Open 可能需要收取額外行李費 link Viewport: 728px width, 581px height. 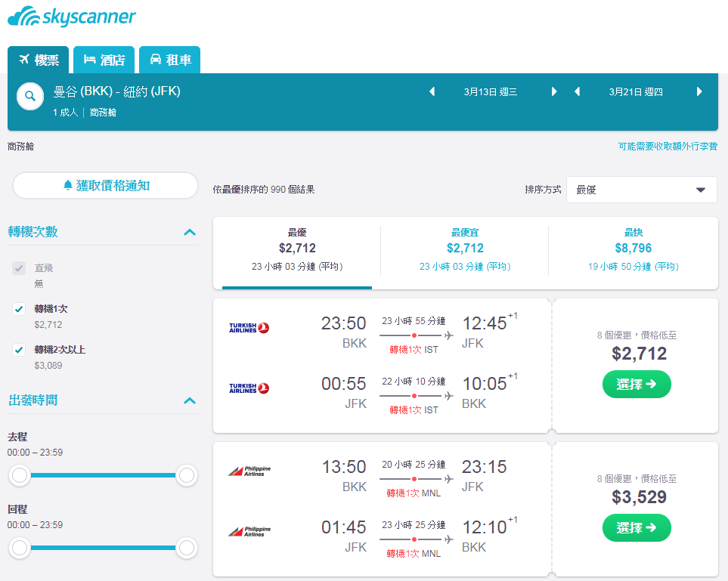coord(668,146)
